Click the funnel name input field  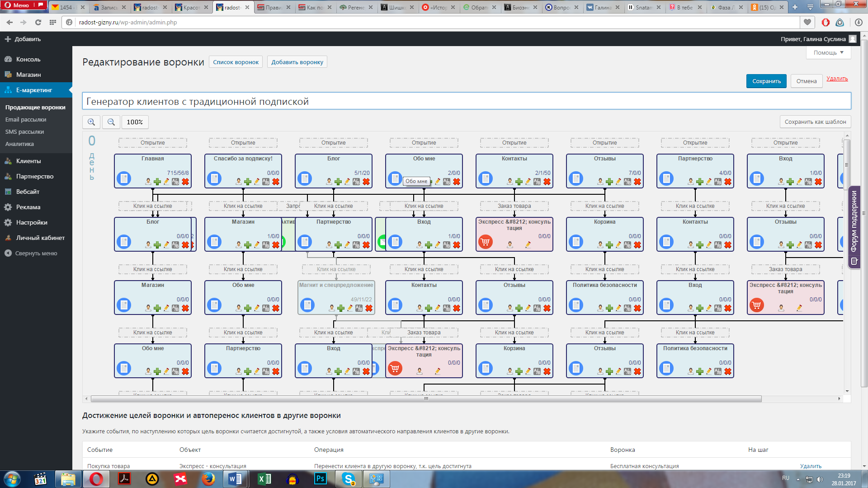point(466,101)
